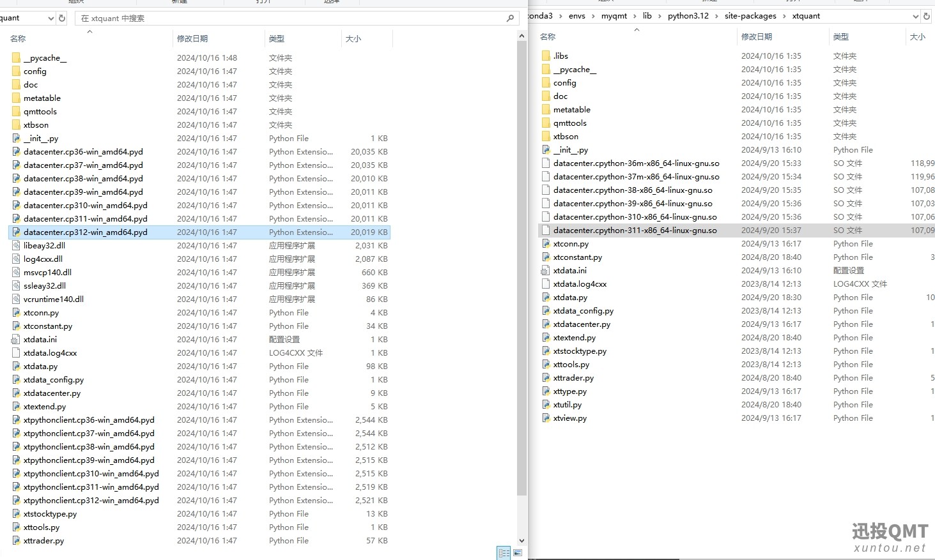Viewport: 935px width, 560px height.
Task: Click xttype.py icon in right window
Action: pyautogui.click(x=546, y=391)
